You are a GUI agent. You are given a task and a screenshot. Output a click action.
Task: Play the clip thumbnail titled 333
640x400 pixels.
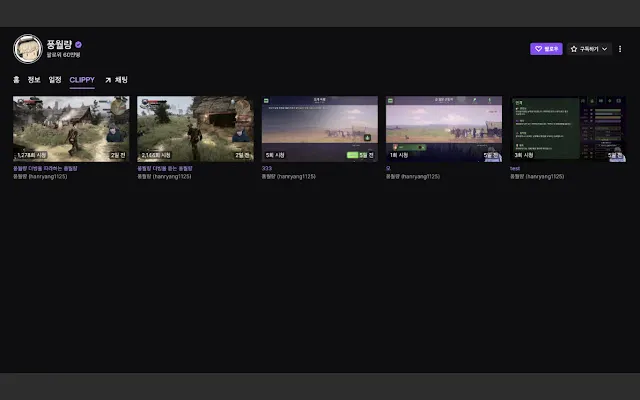[320, 129]
